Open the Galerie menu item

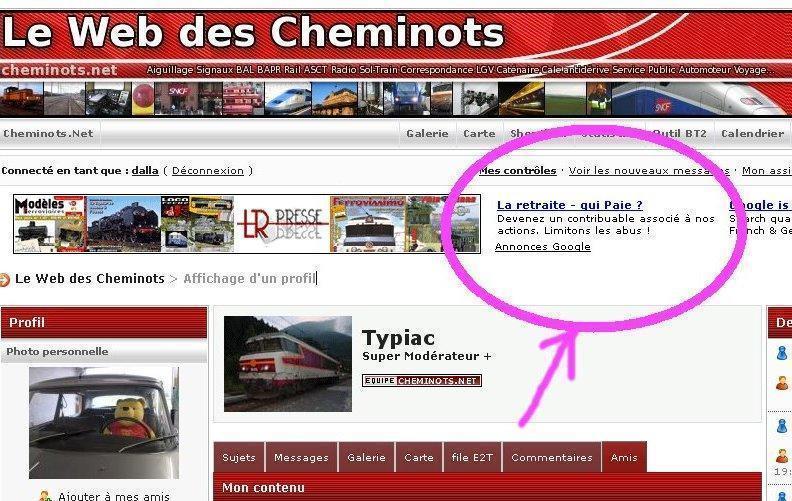pos(427,134)
